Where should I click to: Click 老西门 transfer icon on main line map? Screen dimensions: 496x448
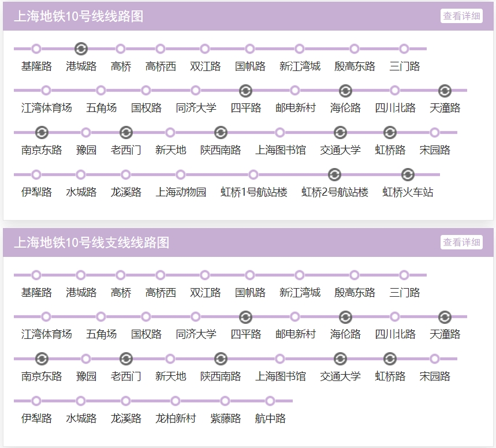[126, 133]
